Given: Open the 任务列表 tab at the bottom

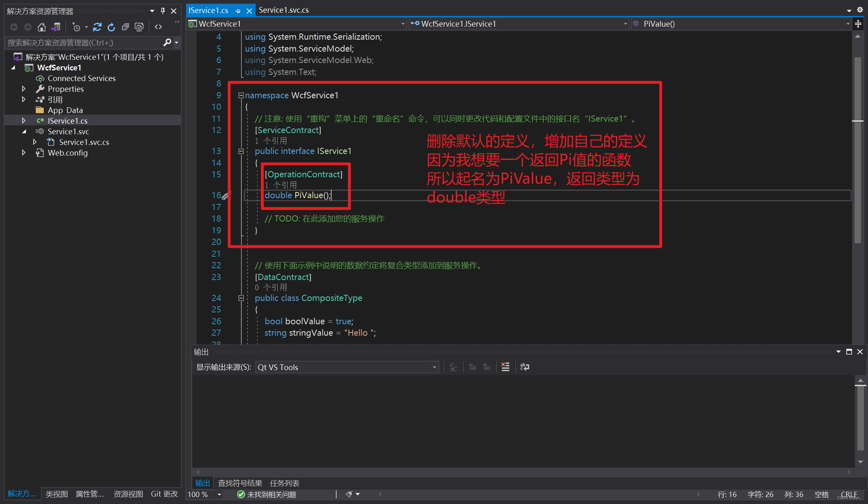Looking at the screenshot, I should pos(284,483).
